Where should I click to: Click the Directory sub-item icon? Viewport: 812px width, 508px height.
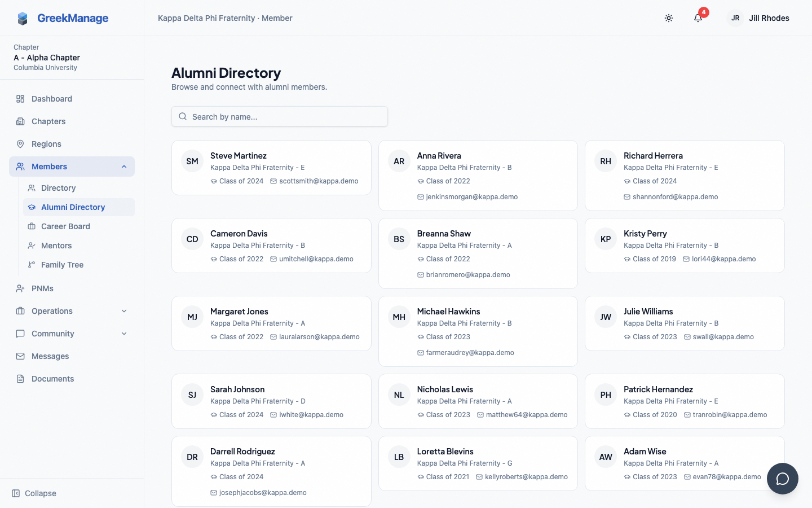tap(32, 188)
